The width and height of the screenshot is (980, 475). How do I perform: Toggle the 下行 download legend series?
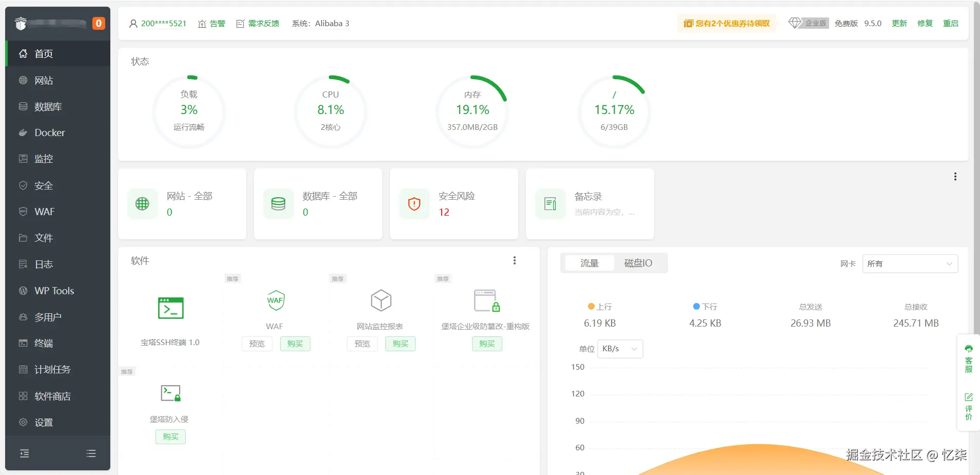coord(705,307)
